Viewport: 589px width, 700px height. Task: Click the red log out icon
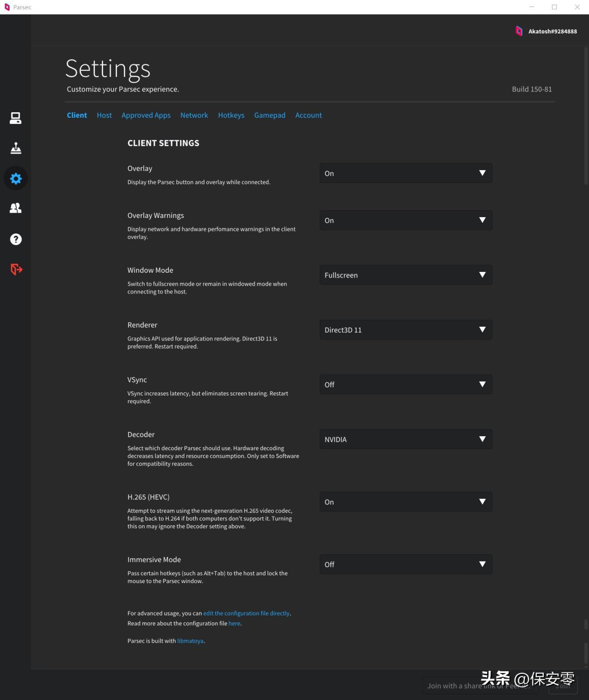[x=16, y=269]
